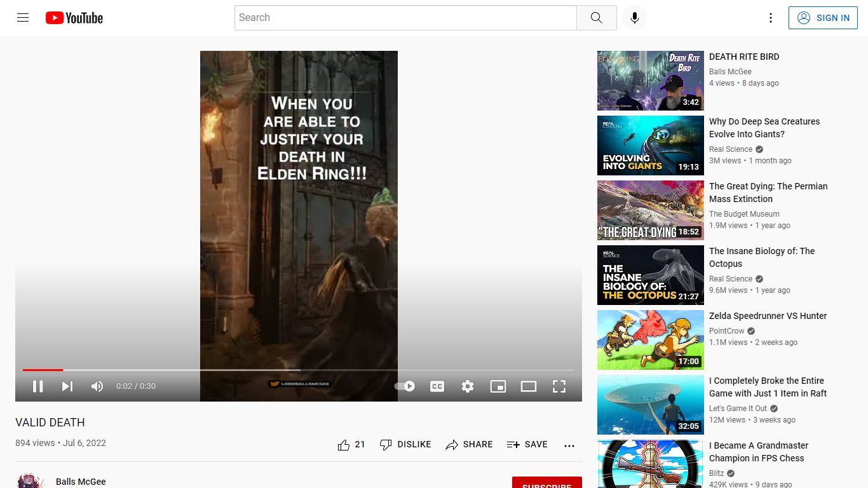Viewport: 868px width, 488px height.
Task: Toggle closed captions
Action: [437, 386]
